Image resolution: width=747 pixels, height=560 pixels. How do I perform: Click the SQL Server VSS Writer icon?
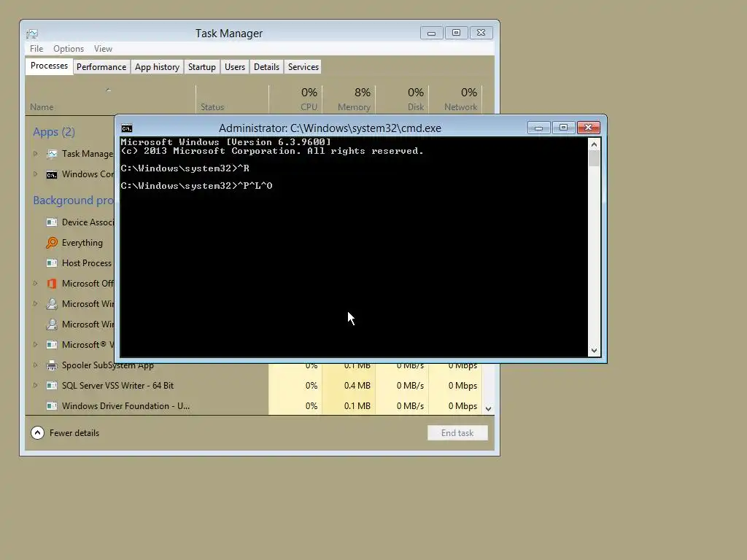(52, 386)
